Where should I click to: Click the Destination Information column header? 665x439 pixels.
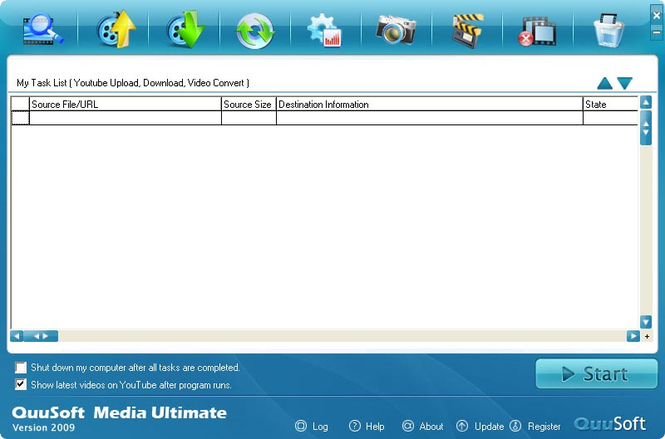coord(430,104)
